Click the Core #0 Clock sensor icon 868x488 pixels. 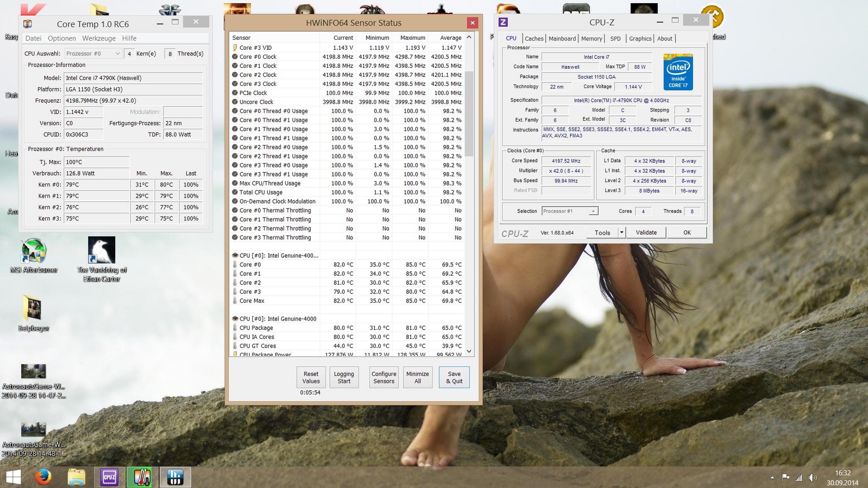pyautogui.click(x=235, y=57)
